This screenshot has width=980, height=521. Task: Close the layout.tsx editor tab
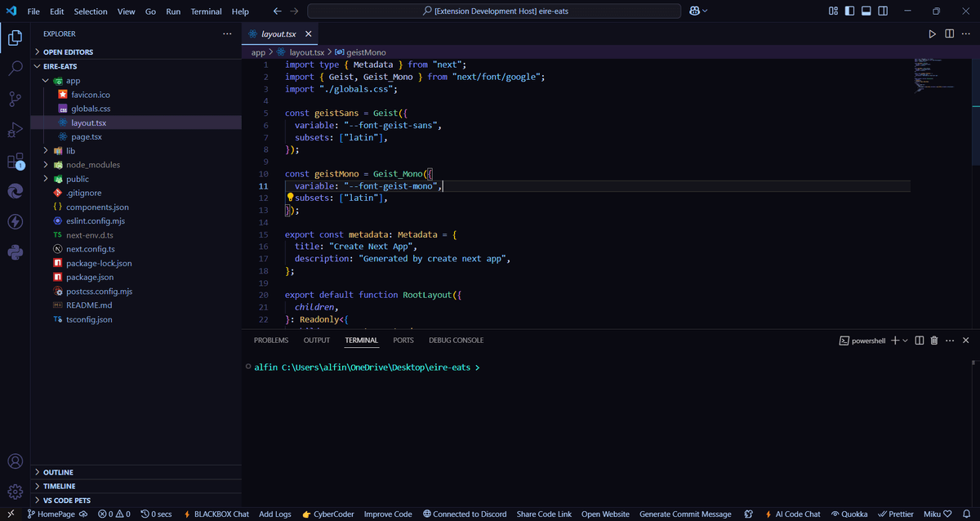[x=308, y=34]
